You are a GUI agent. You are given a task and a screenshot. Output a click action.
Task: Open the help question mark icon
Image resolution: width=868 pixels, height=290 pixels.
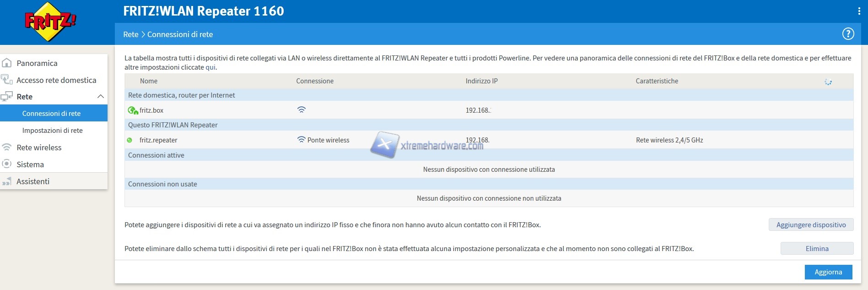pyautogui.click(x=848, y=34)
